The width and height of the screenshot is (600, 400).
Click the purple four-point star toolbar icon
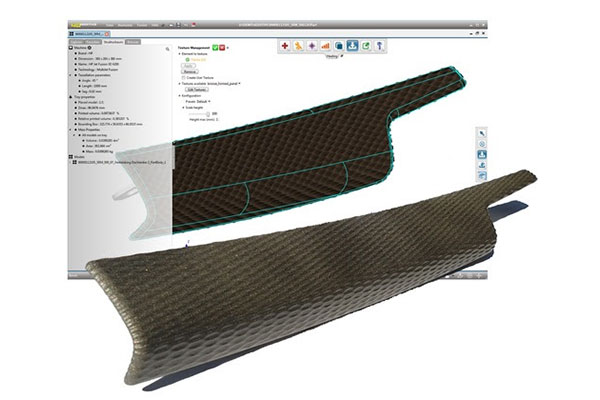tap(312, 46)
